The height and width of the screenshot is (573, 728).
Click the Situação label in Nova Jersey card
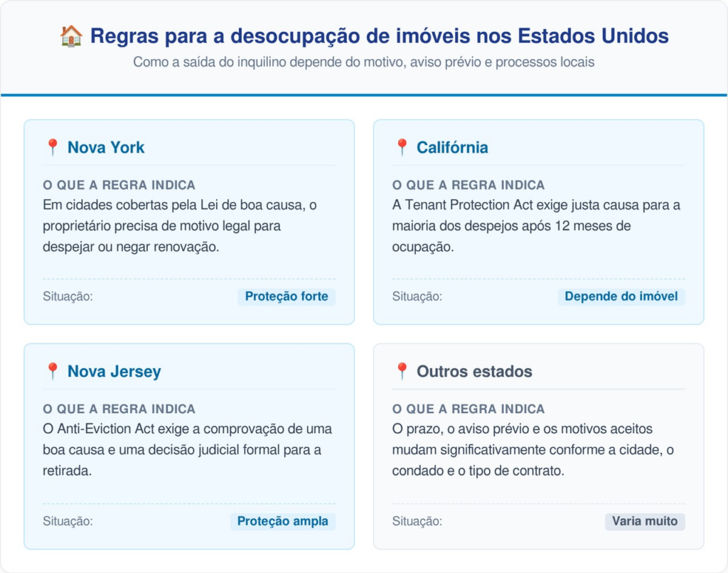(x=68, y=521)
